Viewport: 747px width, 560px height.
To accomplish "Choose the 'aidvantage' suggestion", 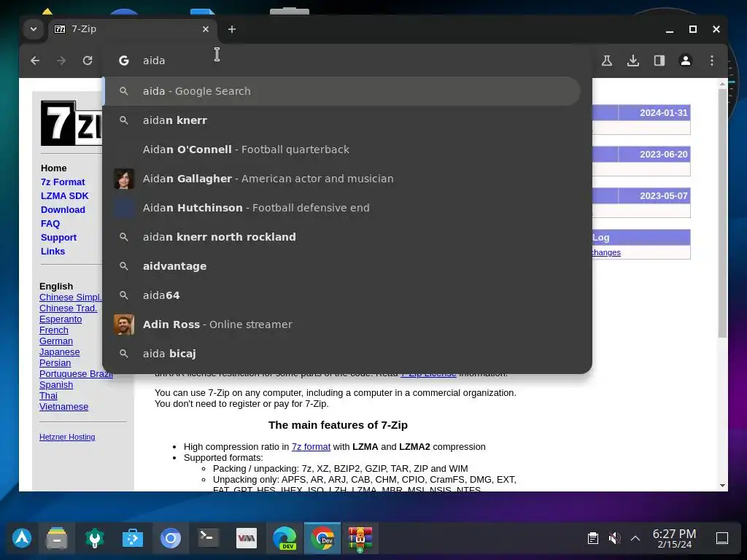I will [x=341, y=266].
